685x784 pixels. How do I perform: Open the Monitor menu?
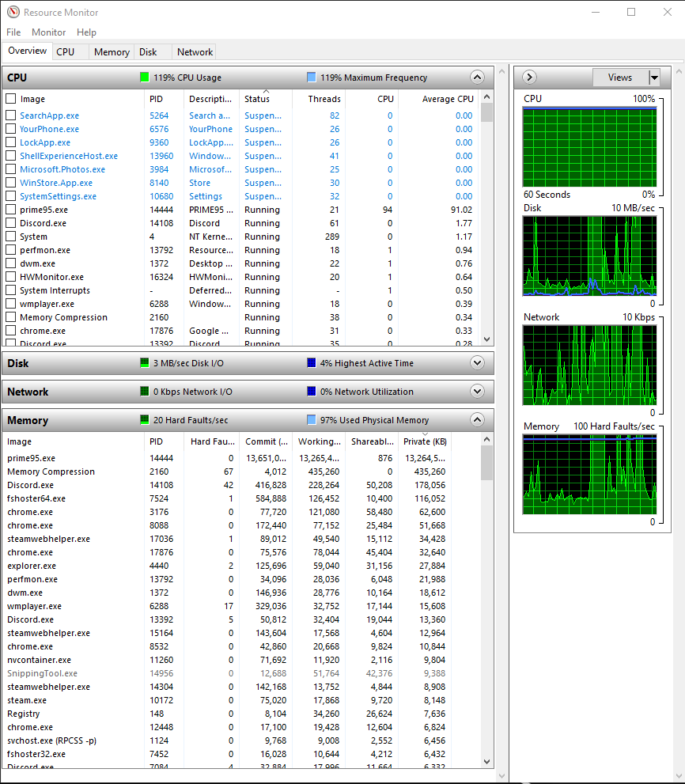tap(48, 32)
